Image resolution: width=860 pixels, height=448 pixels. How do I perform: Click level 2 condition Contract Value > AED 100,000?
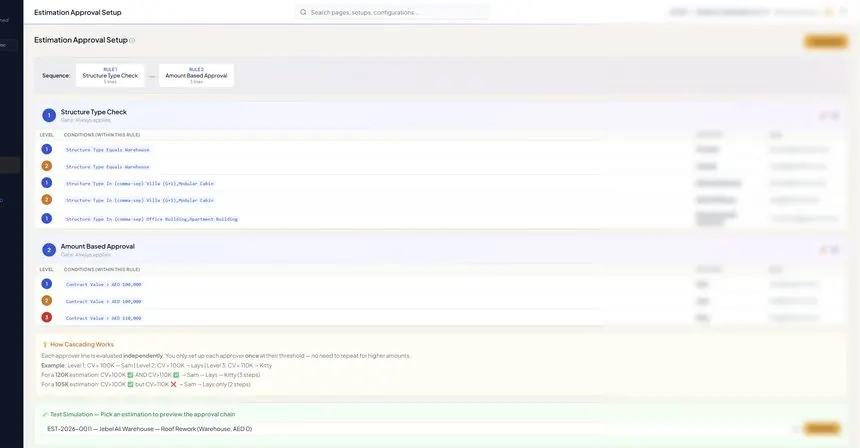coord(104,302)
